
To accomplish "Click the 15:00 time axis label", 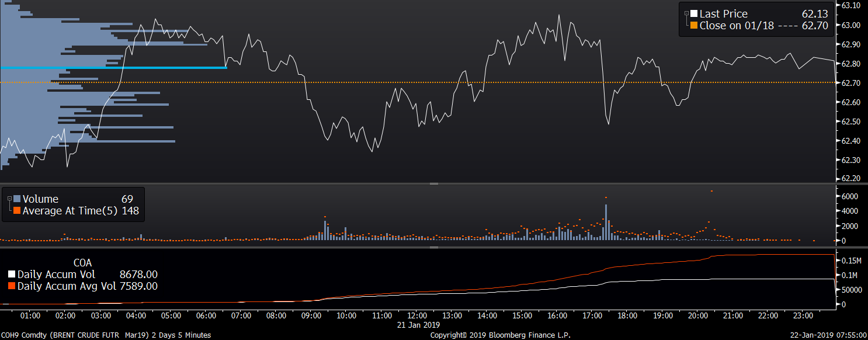I will (x=522, y=315).
